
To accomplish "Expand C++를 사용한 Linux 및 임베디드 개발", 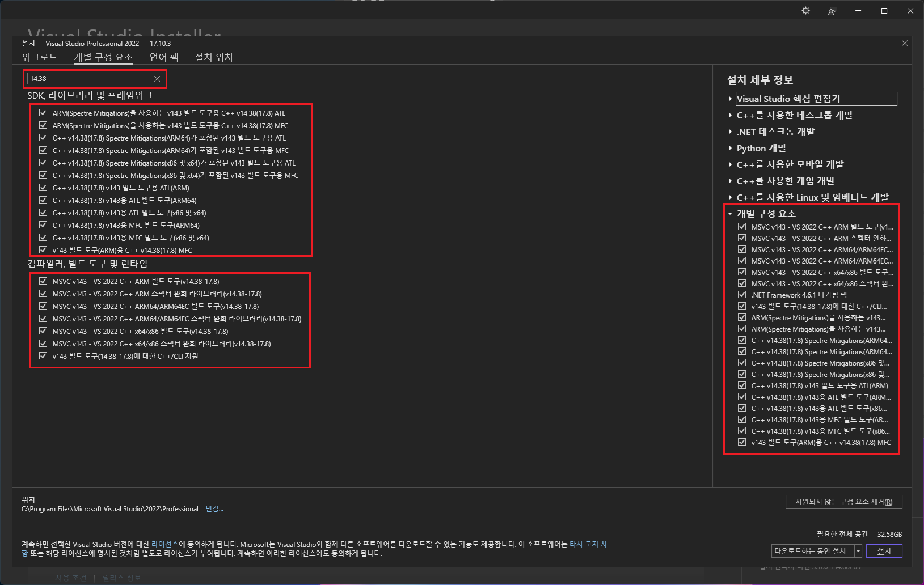I will coord(731,197).
